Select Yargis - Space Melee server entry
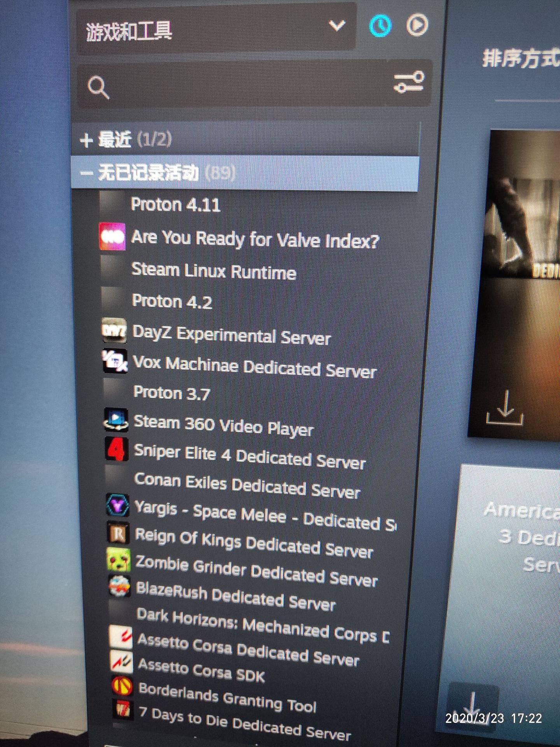Viewport: 560px width, 747px height. point(266,516)
